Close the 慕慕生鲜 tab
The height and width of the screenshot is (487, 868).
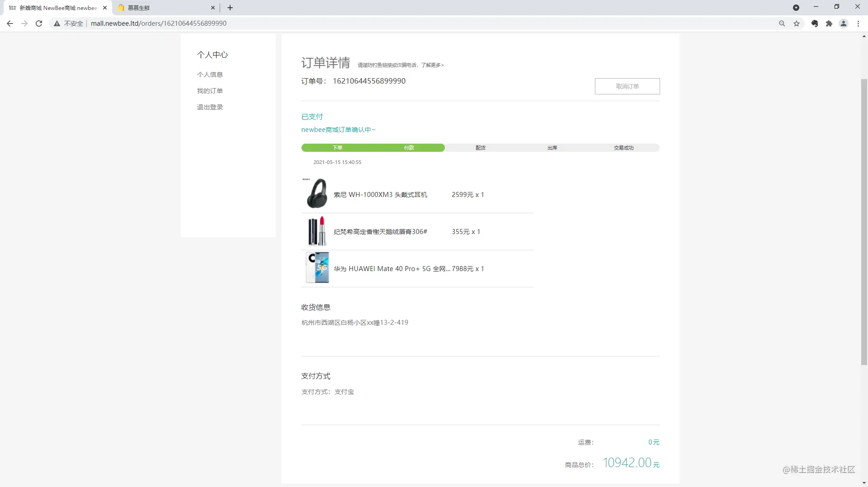pos(213,8)
